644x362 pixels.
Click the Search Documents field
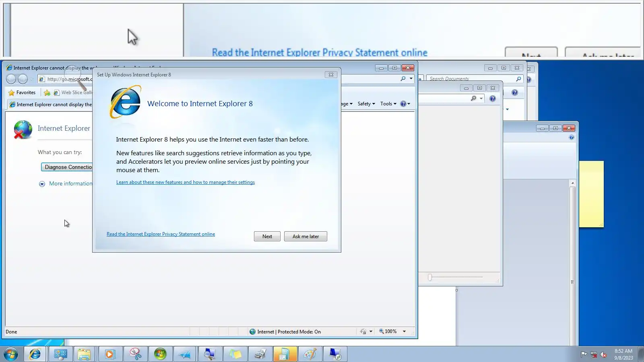coord(470,79)
